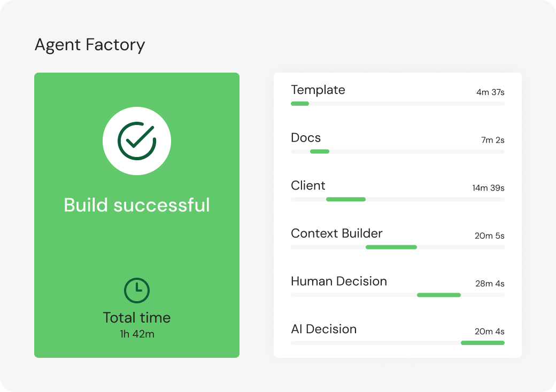Click the 1h 42m total time value
556x392 pixels.
pos(137,334)
